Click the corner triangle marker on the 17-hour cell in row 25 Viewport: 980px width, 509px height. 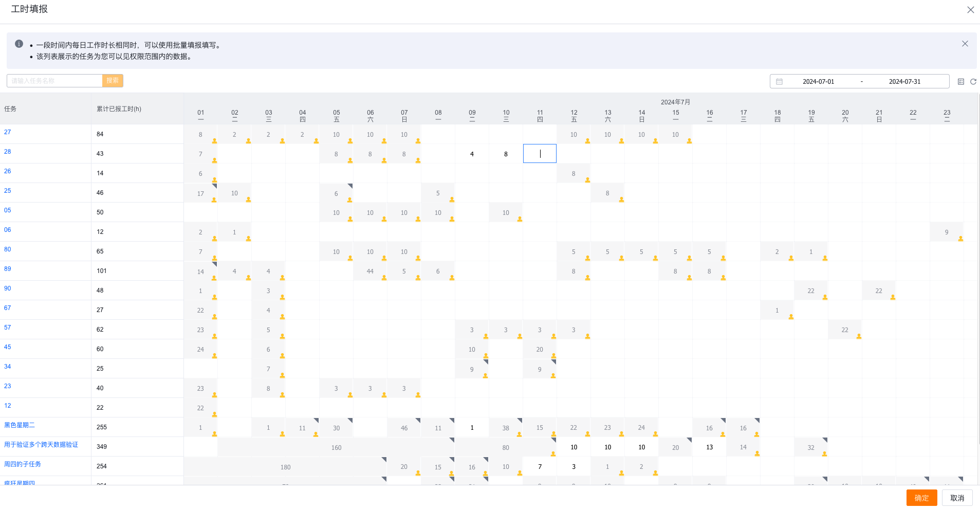(215, 186)
